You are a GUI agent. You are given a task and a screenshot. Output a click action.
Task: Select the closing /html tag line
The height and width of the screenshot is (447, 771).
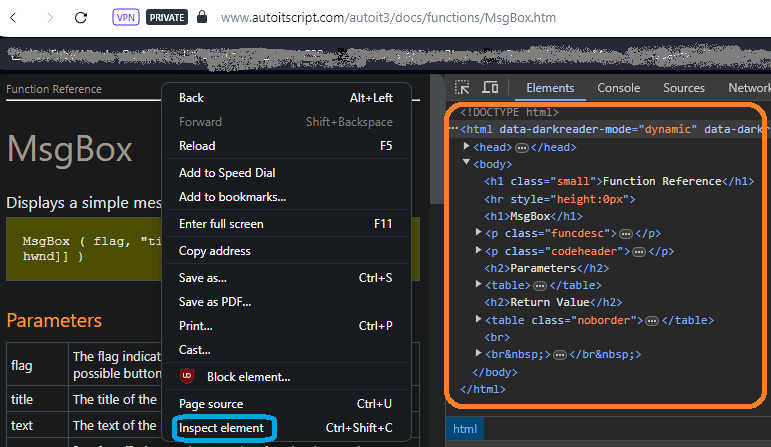(482, 389)
